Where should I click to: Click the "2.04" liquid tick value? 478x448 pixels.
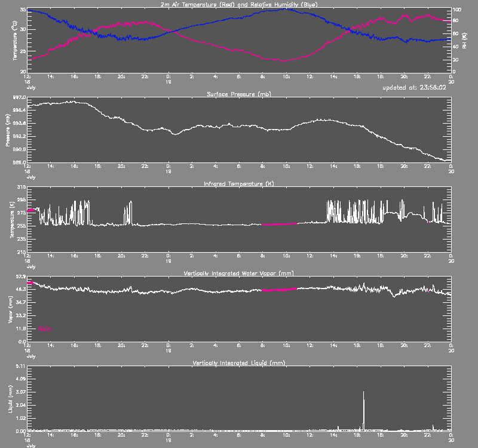point(21,405)
